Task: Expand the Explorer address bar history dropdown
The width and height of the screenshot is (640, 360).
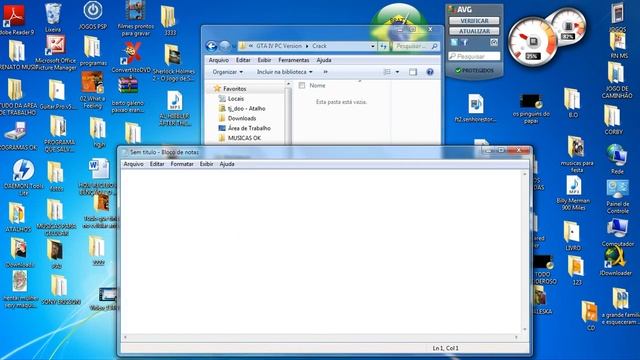Action: 373,47
